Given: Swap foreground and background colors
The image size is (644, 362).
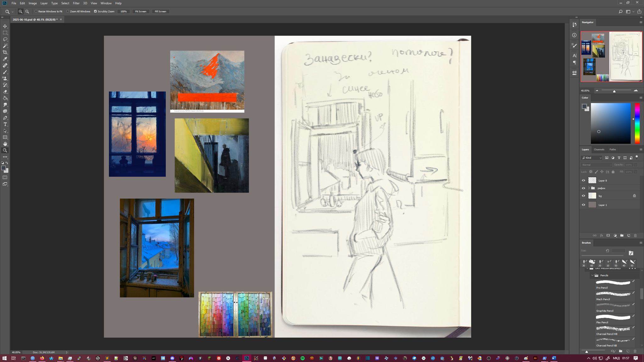Looking at the screenshot, I should 7,163.
